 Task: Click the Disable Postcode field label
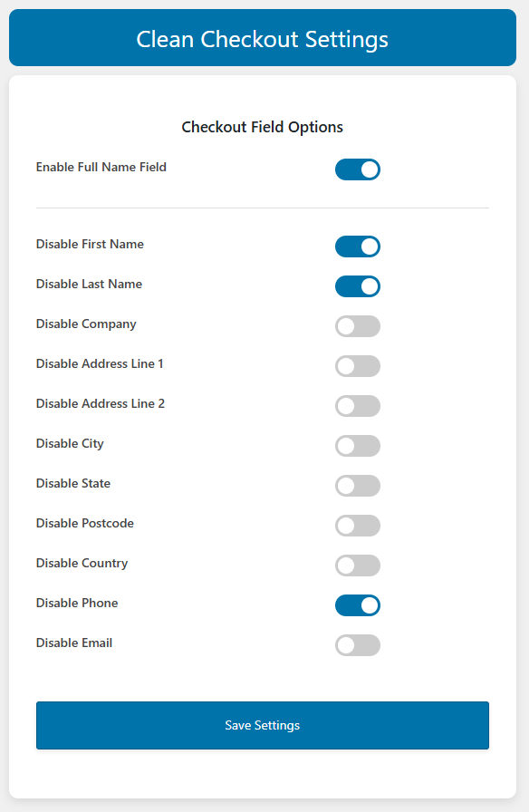tap(84, 524)
